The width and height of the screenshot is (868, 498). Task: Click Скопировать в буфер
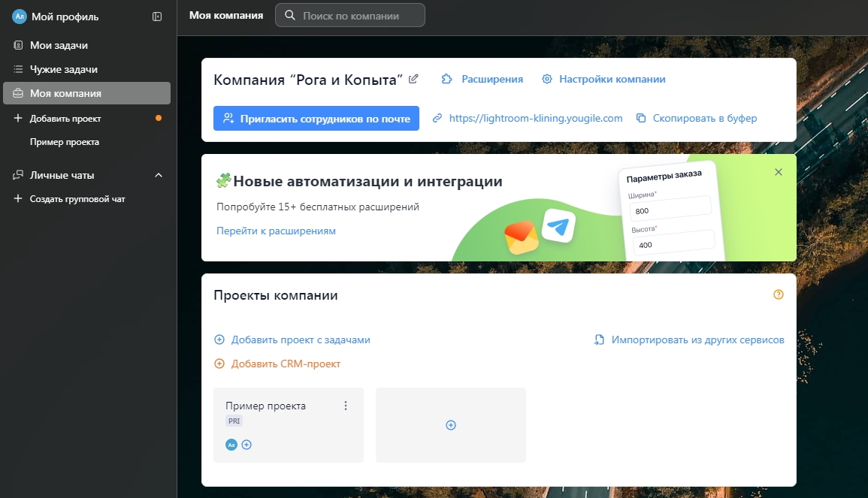(705, 119)
